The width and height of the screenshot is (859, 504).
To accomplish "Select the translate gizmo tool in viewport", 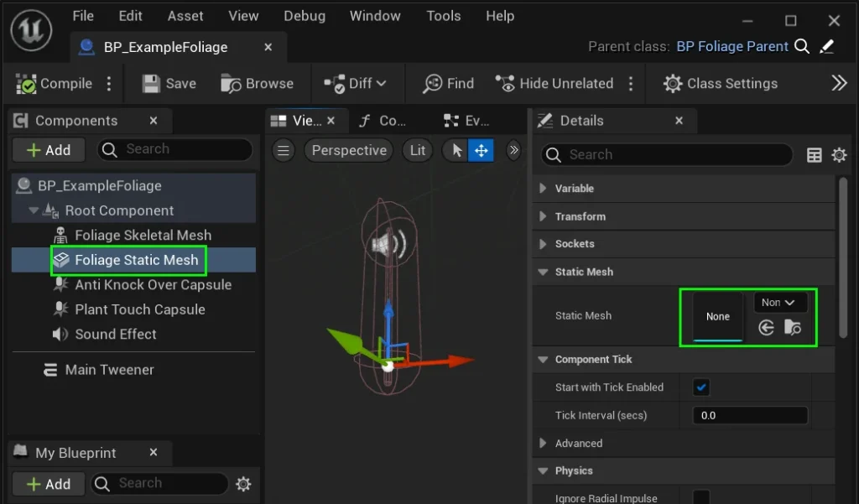I will 482,151.
